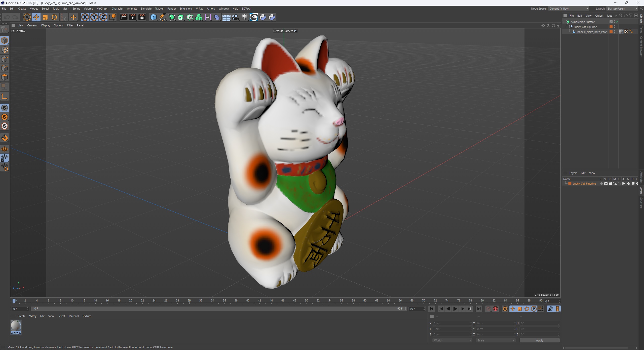The height and width of the screenshot is (350, 644).
Task: Activate the Rotate tool in top toolbar
Action: [x=54, y=17]
